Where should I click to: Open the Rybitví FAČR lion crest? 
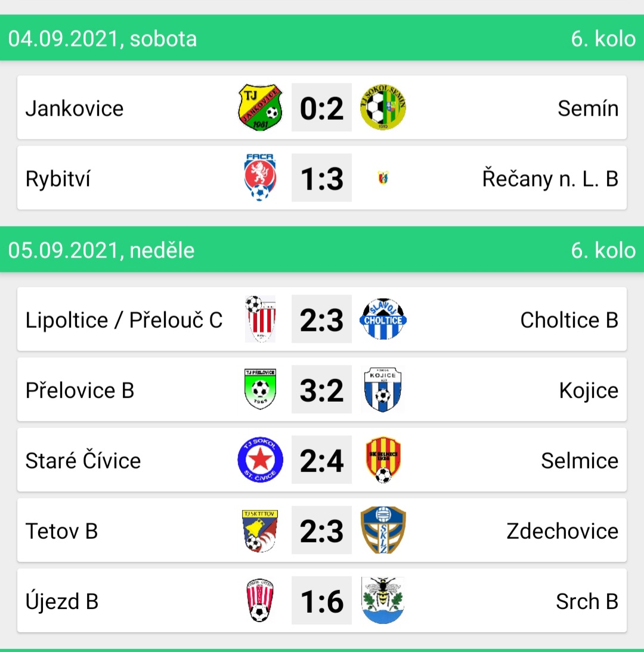tap(260, 178)
